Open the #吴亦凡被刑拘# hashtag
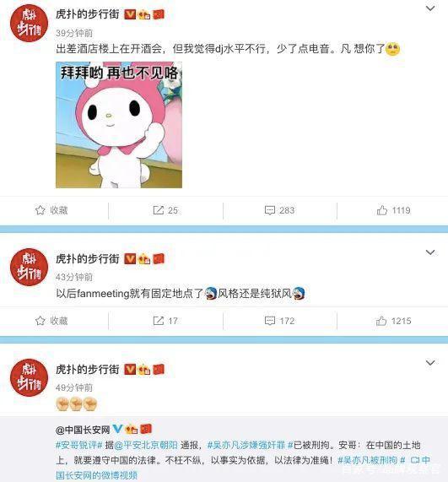 tap(371, 460)
